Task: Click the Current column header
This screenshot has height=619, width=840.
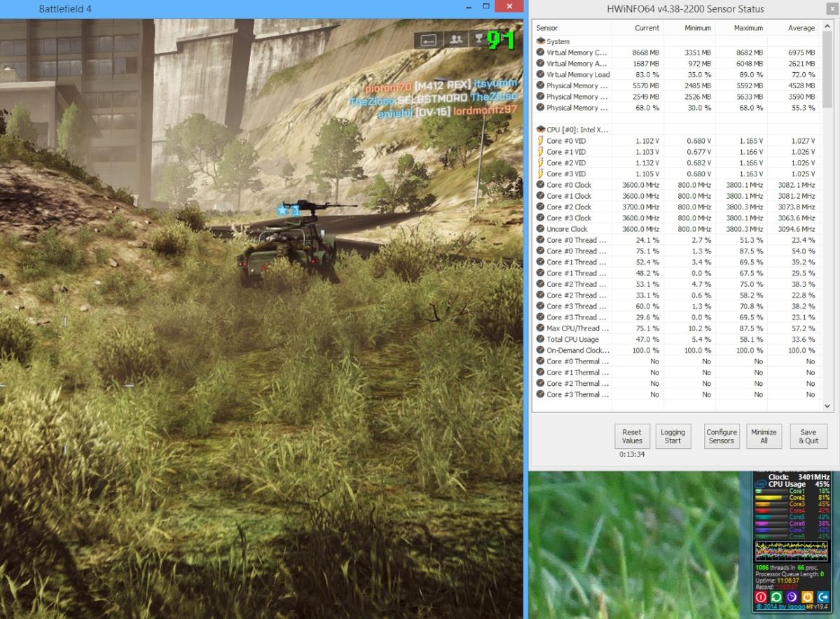Action: (x=647, y=28)
